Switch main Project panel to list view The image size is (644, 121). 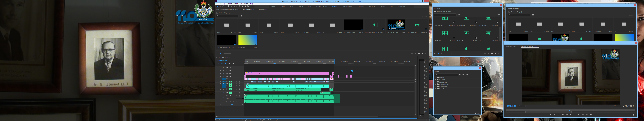217,54
